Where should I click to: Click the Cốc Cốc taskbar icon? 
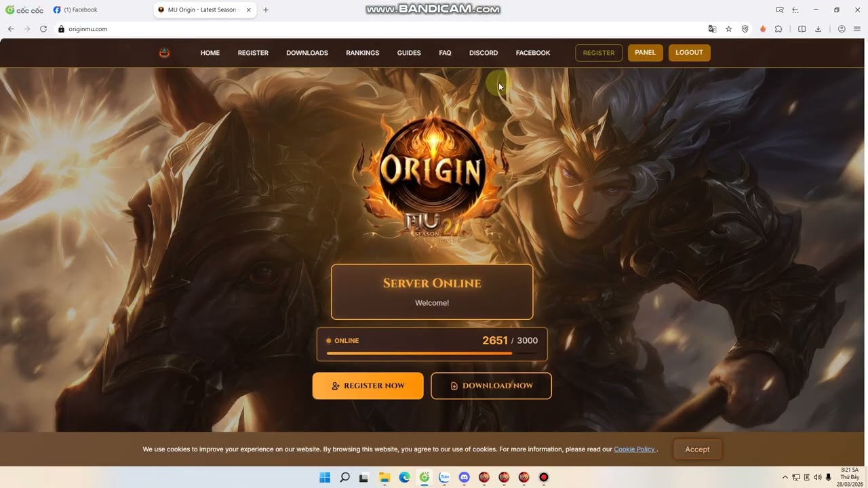[x=425, y=477]
